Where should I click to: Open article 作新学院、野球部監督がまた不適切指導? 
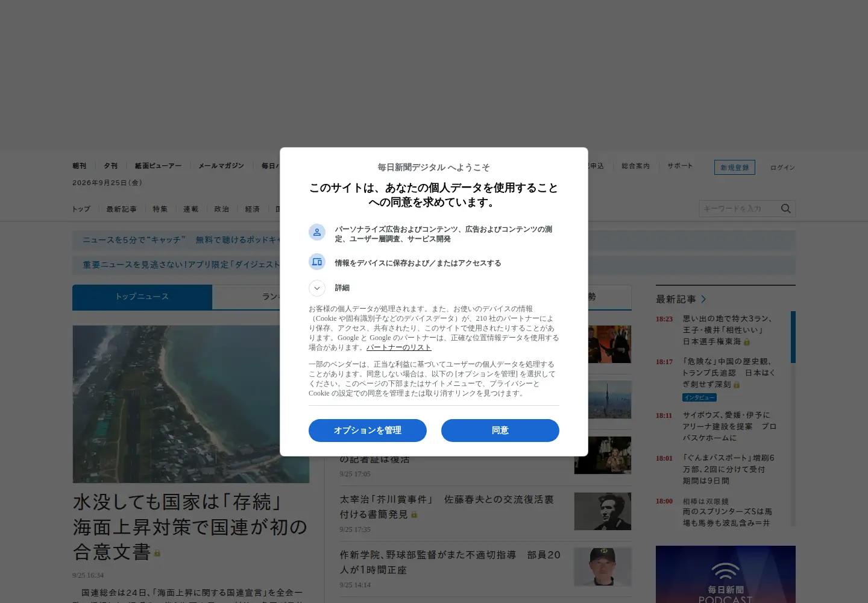coord(450,562)
